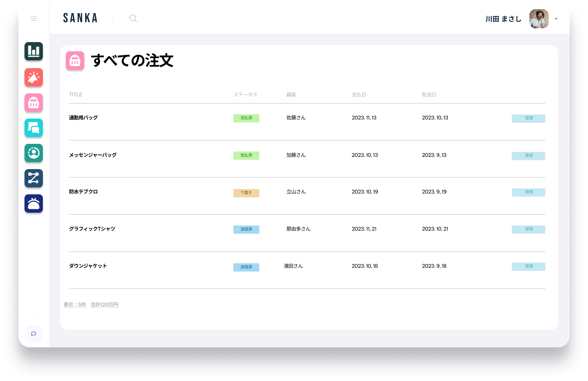Open the cyan chat bubbles icon
The image size is (588, 381).
coord(34,128)
